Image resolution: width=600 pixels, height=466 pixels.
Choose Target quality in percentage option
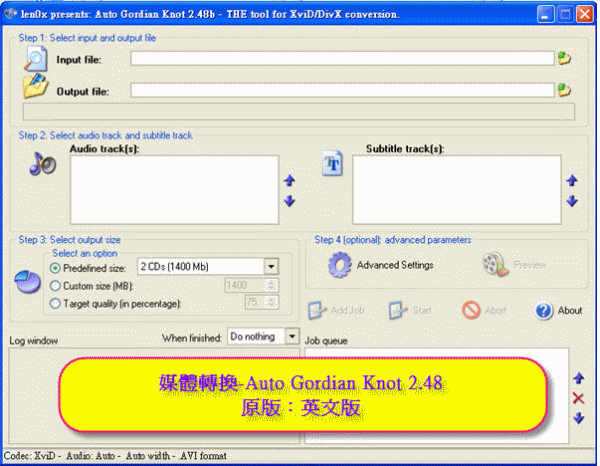click(x=55, y=303)
